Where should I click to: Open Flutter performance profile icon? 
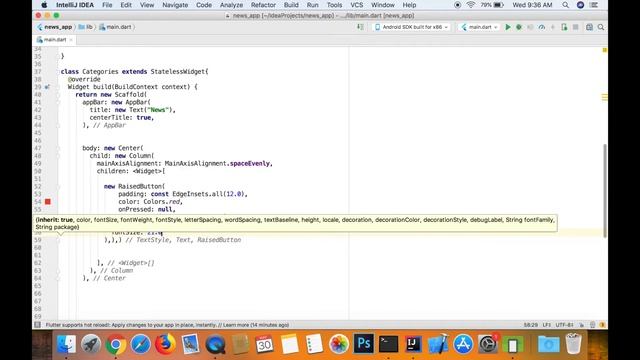(x=542, y=27)
